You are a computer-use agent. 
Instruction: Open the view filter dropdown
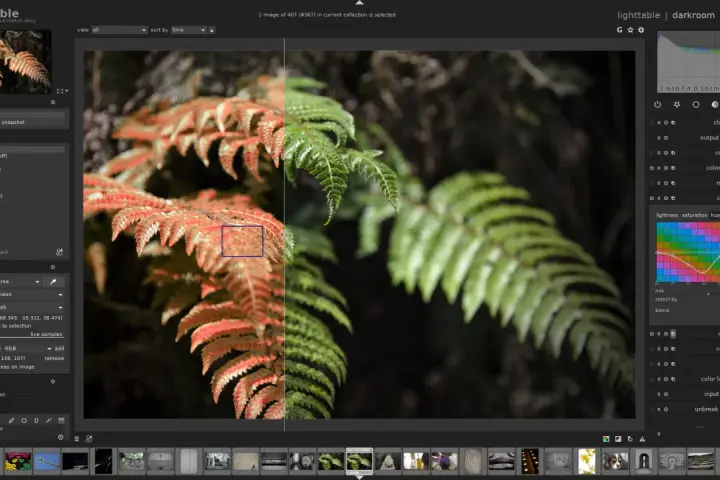tap(119, 30)
